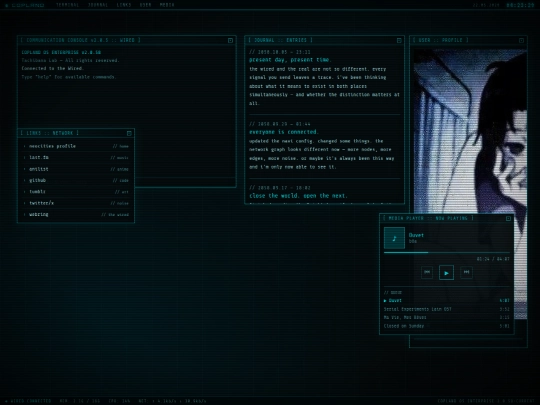Skip to next track in media player
The width and height of the screenshot is (540, 405).
coord(466,272)
